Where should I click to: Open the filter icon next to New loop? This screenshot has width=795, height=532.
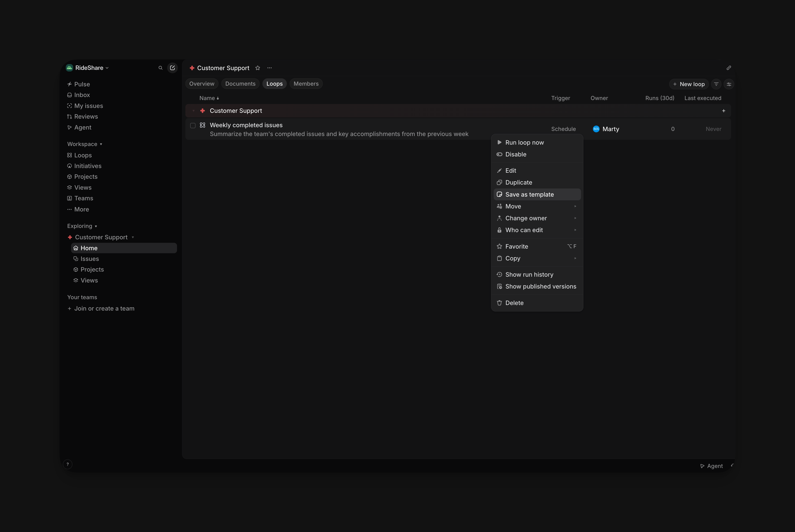[x=716, y=84]
